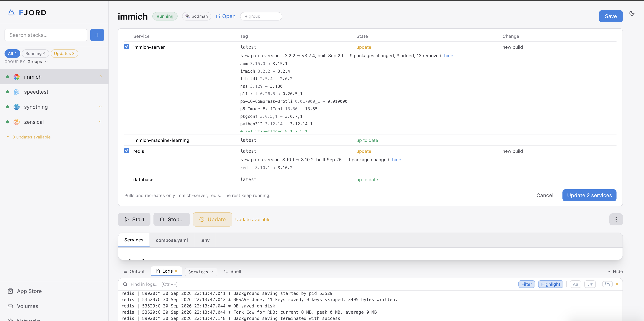Click the Stop... button

(172, 219)
